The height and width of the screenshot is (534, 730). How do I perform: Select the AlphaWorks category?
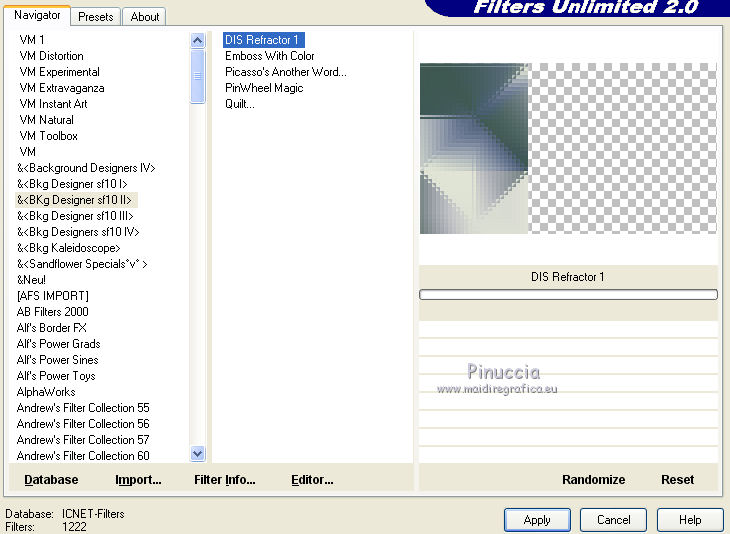pos(46,392)
